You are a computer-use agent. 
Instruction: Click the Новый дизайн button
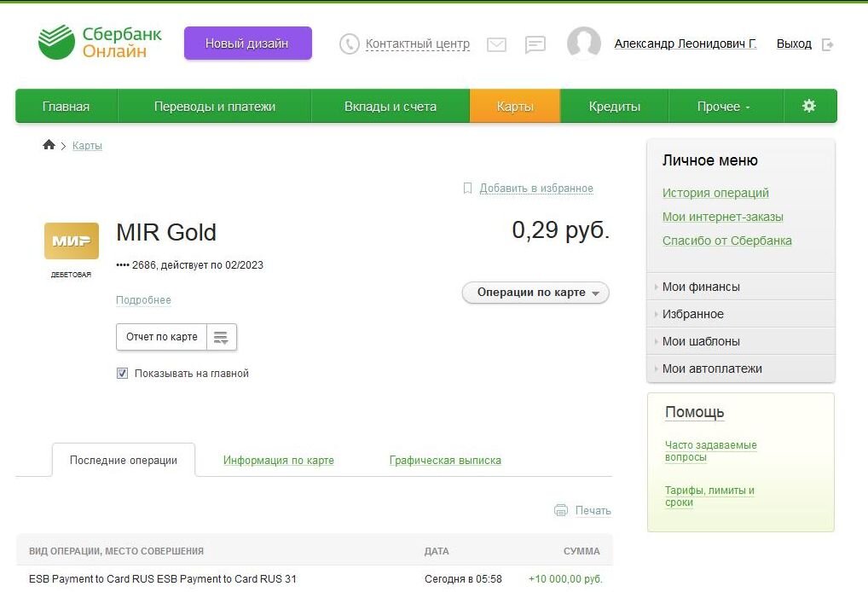(x=248, y=44)
